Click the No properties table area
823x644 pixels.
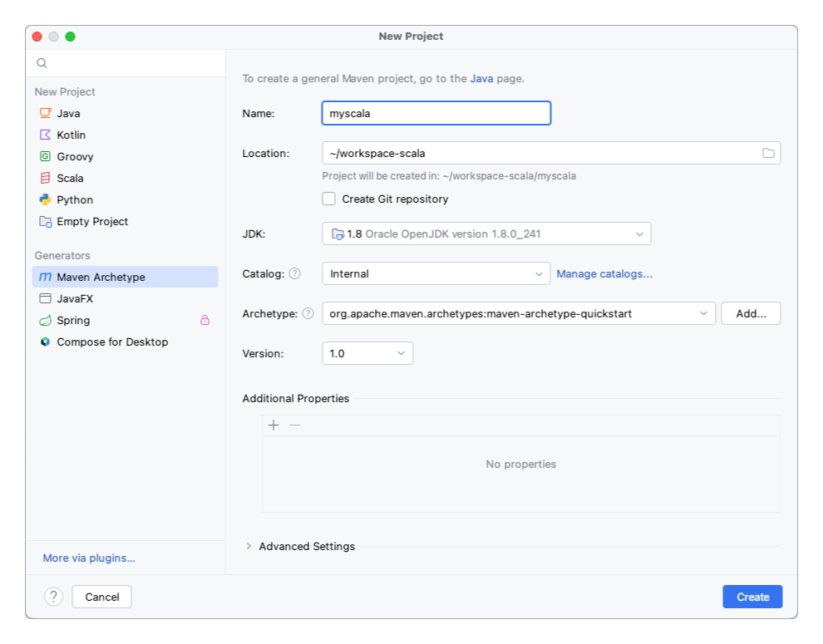coord(521,474)
